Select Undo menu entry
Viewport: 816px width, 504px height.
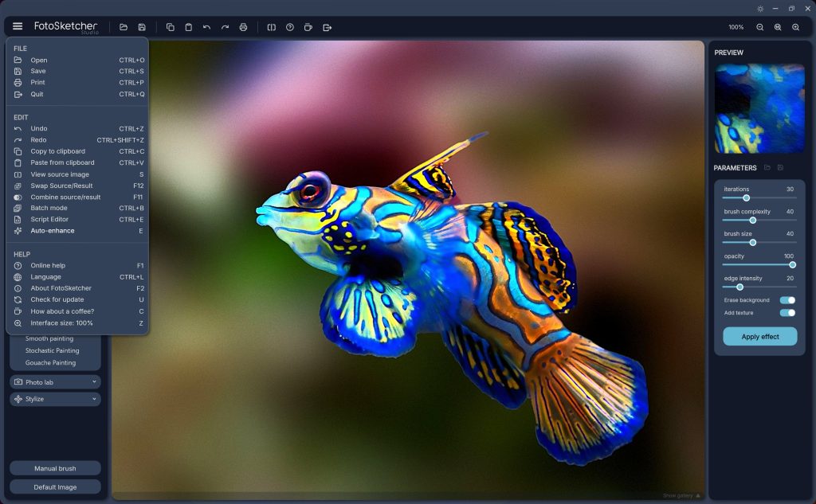[78, 128]
